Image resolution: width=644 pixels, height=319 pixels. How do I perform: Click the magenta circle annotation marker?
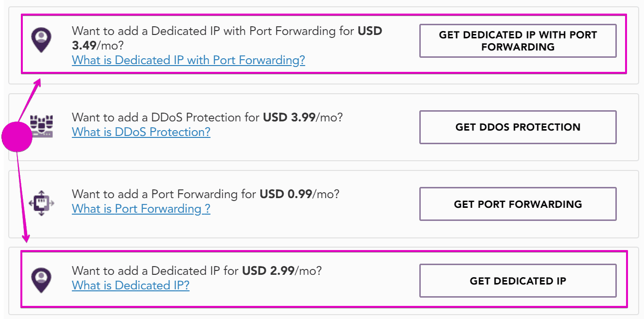tap(17, 137)
